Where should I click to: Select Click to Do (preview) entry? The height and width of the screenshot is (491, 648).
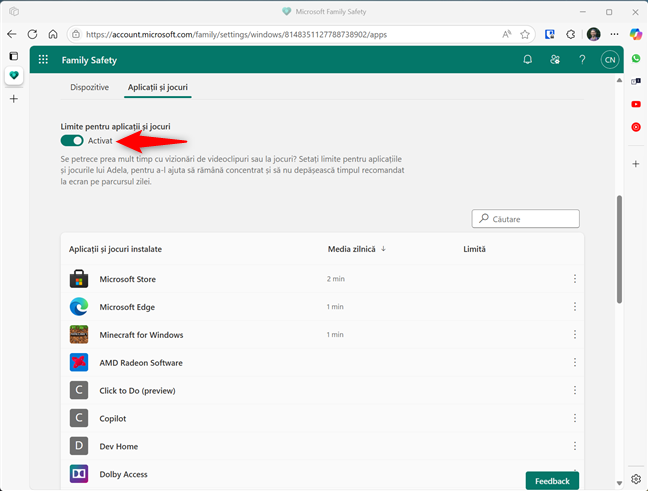pos(137,391)
